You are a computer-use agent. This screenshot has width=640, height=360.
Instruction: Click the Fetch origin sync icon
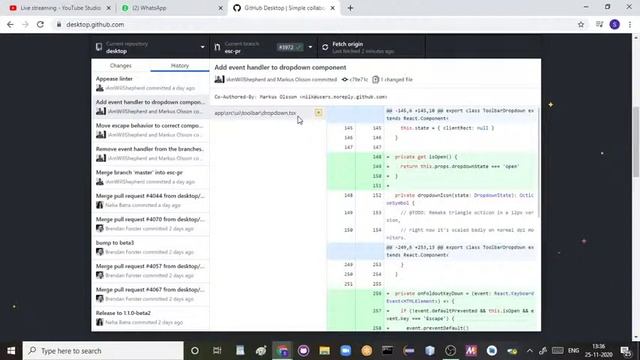point(325,47)
